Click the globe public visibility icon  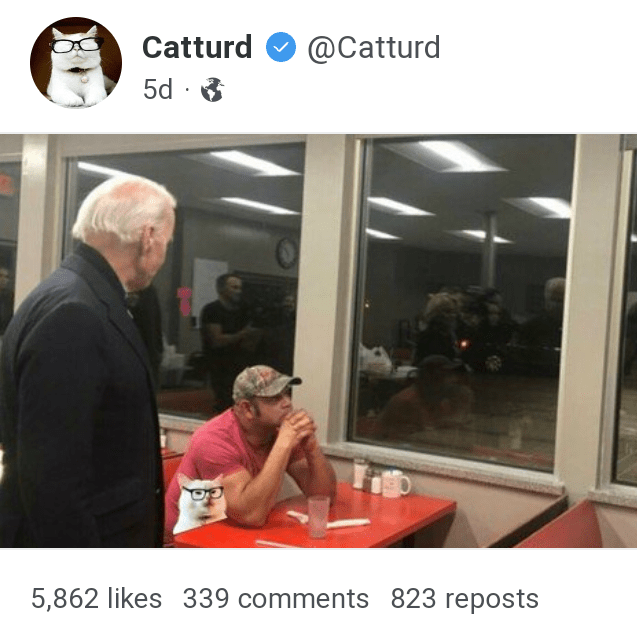point(213,89)
